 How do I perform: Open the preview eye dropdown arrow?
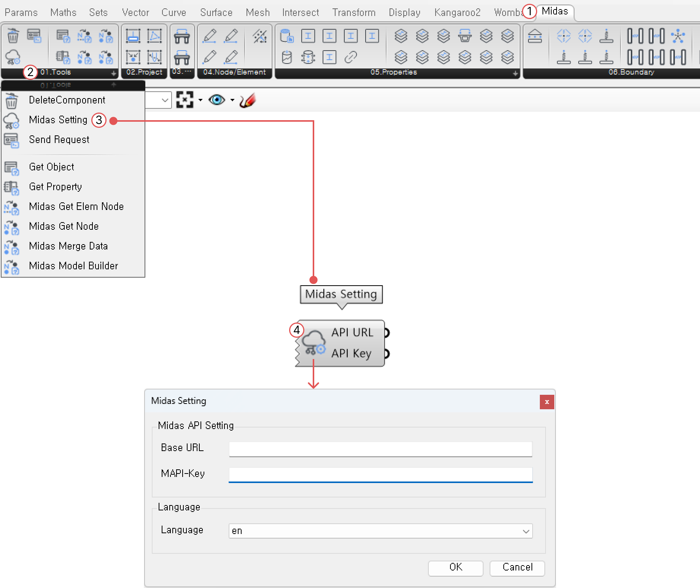[x=232, y=100]
